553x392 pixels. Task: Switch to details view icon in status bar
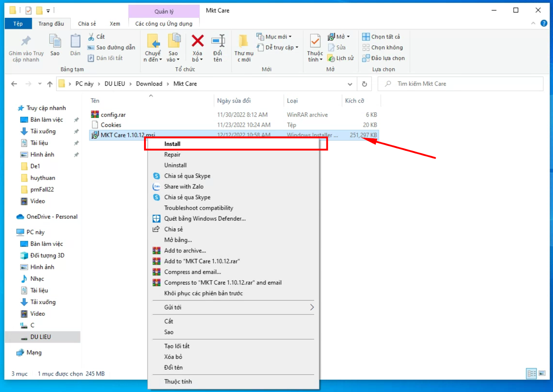click(532, 373)
